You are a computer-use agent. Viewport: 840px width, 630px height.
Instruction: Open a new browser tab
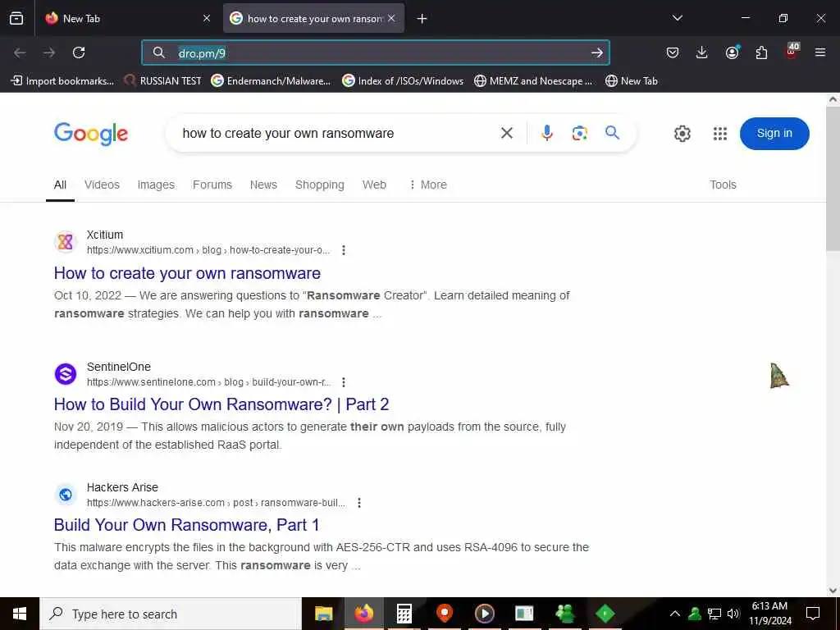coord(422,19)
